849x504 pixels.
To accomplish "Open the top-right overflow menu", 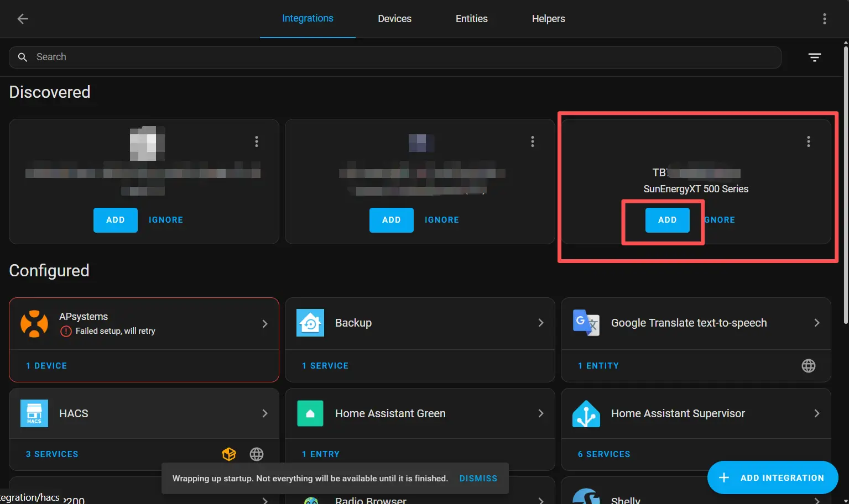I will (x=824, y=19).
